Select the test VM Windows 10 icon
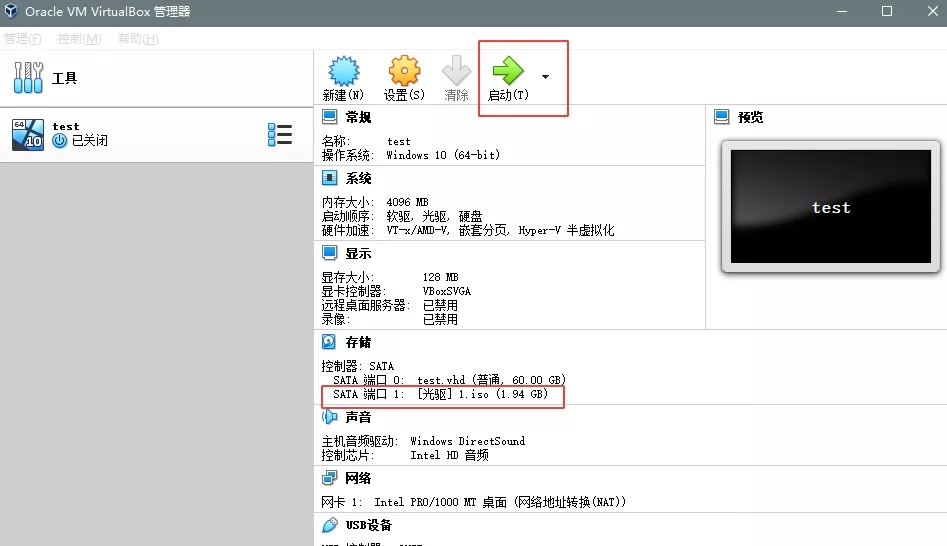Image resolution: width=947 pixels, height=546 pixels. [x=28, y=134]
